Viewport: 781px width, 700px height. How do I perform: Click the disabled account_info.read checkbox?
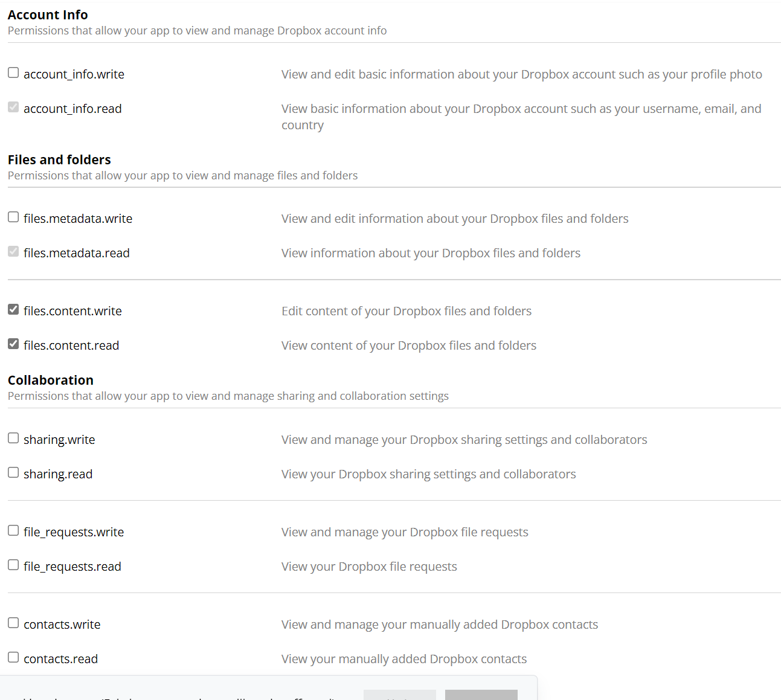pyautogui.click(x=13, y=108)
